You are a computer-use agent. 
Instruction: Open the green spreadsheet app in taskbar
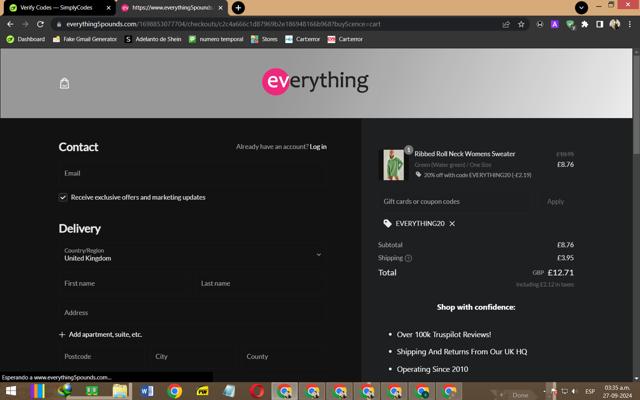pyautogui.click(x=92, y=391)
